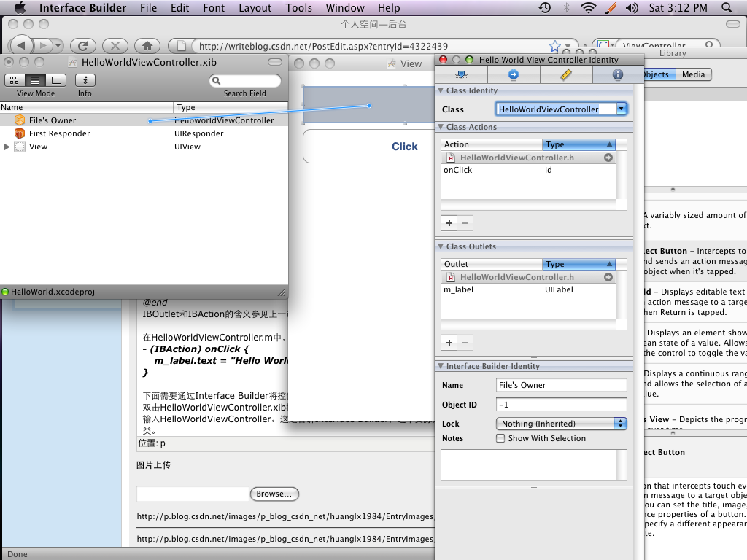Open the Lock popup menu
The height and width of the screenshot is (560, 747).
coord(562,424)
